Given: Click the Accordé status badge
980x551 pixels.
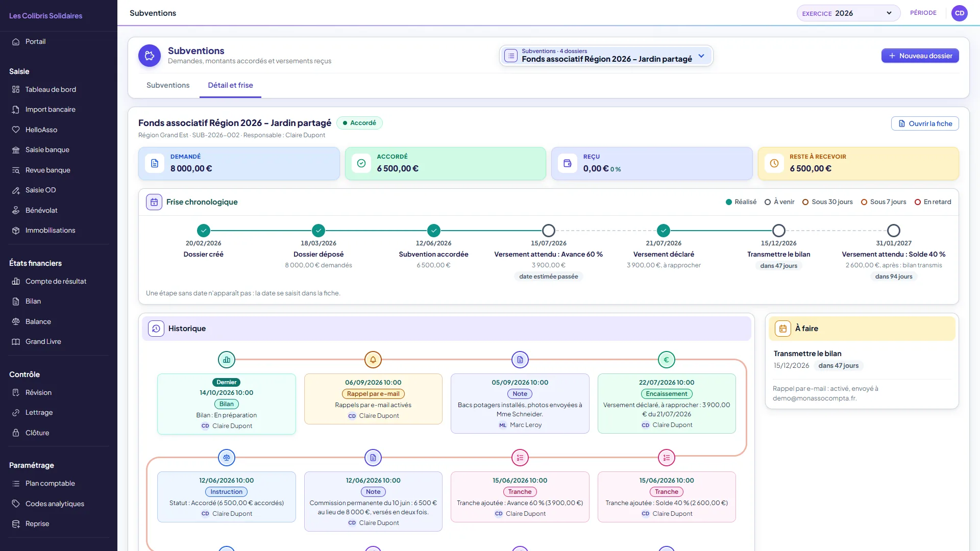Looking at the screenshot, I should pos(359,123).
